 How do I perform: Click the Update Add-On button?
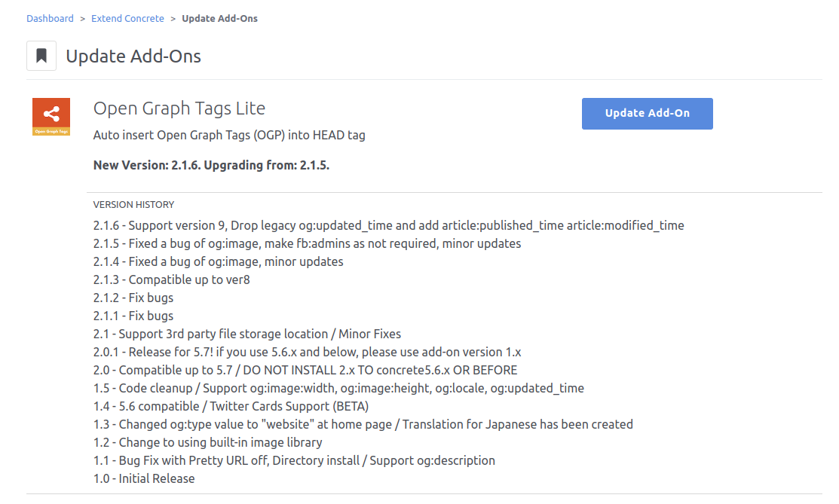tap(647, 114)
